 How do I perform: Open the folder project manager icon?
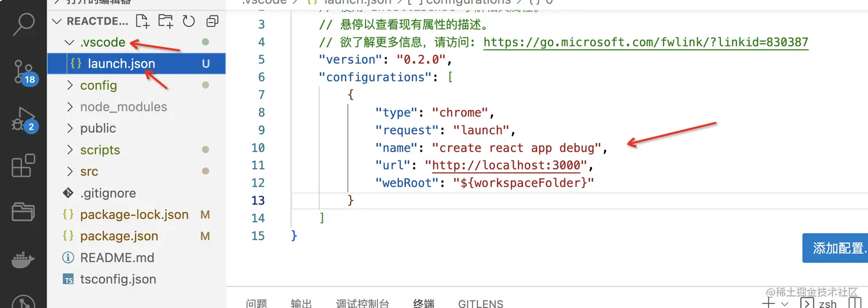tap(24, 212)
